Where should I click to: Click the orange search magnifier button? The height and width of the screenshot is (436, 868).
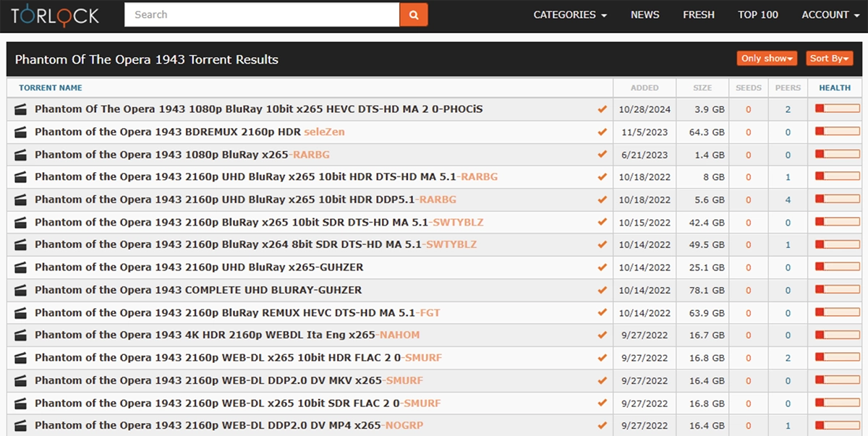coord(414,14)
